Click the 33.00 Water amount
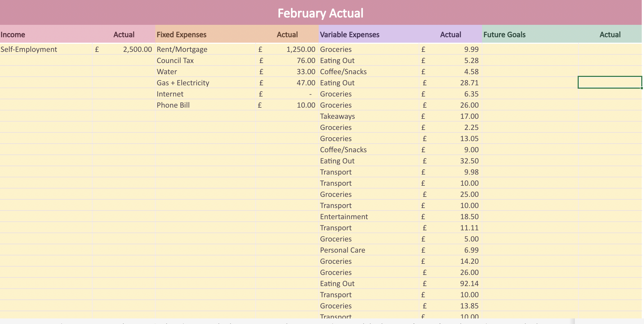Viewport: 644px width, 324px height. 287,72
